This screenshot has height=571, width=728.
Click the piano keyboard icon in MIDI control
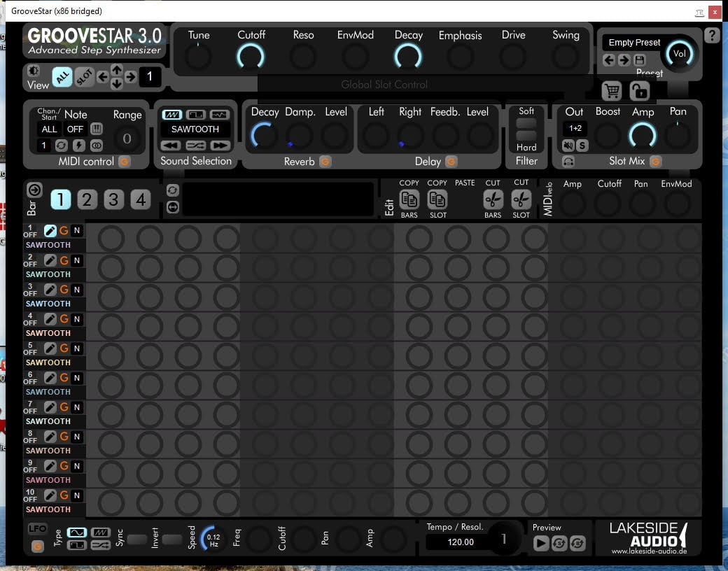96,129
